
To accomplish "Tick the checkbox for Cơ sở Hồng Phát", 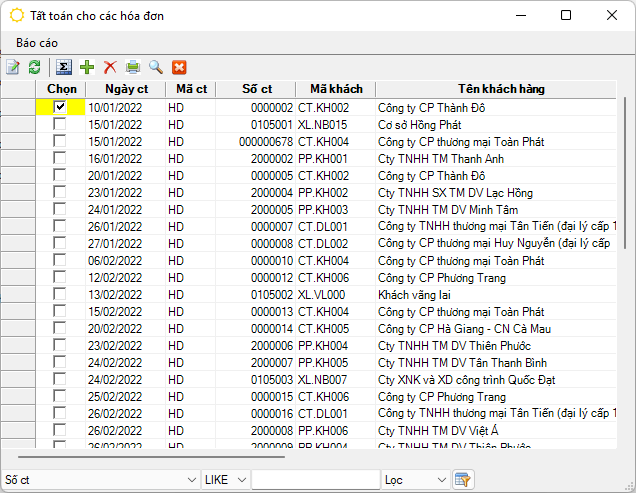I will tap(60, 124).
